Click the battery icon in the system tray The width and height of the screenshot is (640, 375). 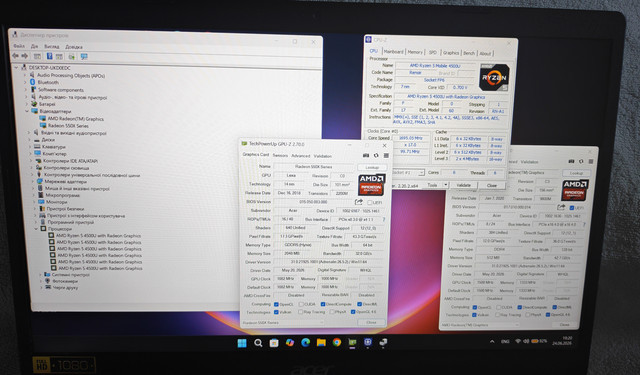[535, 341]
